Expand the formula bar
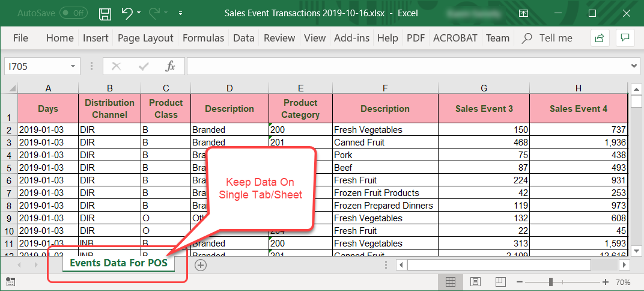Image resolution: width=644 pixels, height=291 pixels. click(x=634, y=66)
